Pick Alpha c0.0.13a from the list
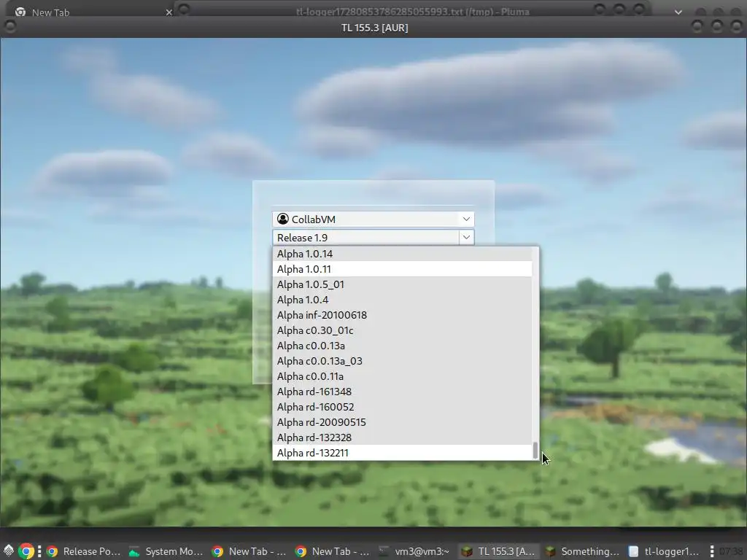Screen dimensions: 747x560 (402, 345)
